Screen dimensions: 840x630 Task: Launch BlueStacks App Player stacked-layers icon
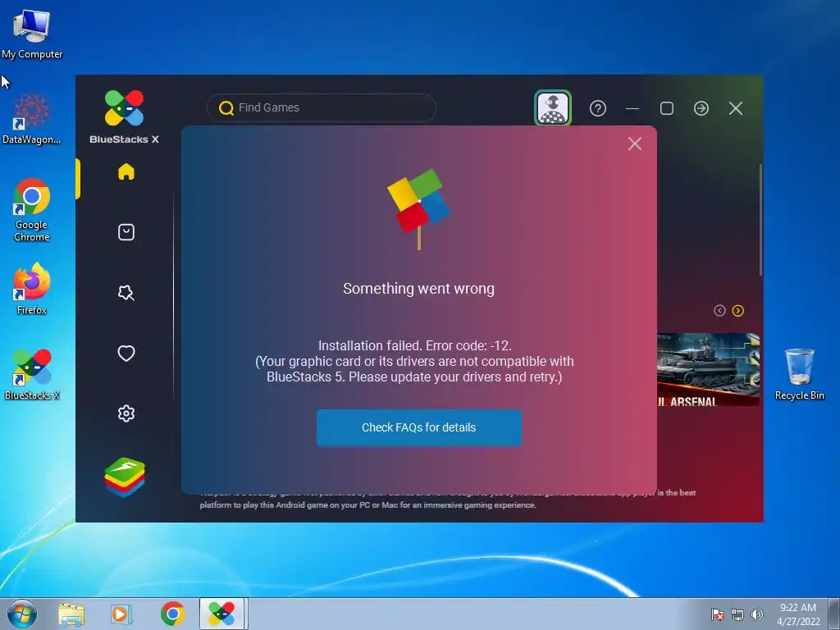tap(125, 477)
